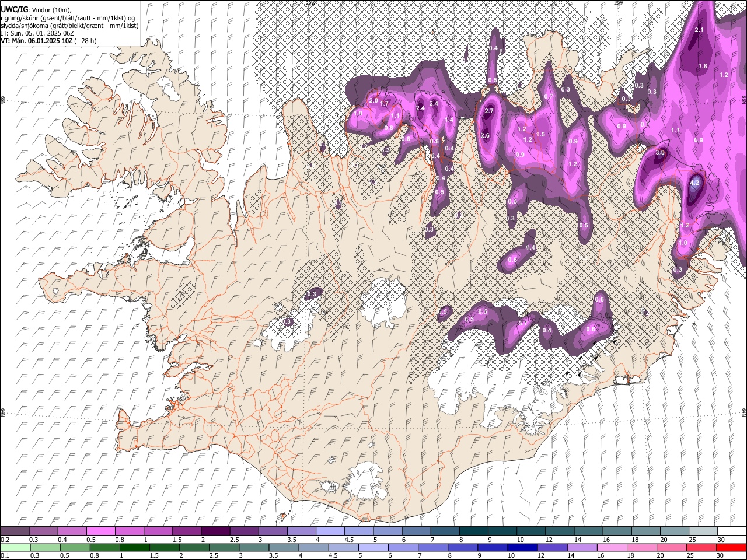Screen dimensions: 747x560
Task: Click the bright pink 0.5–0.8 swatch in upper legend row
Action: coord(100,531)
